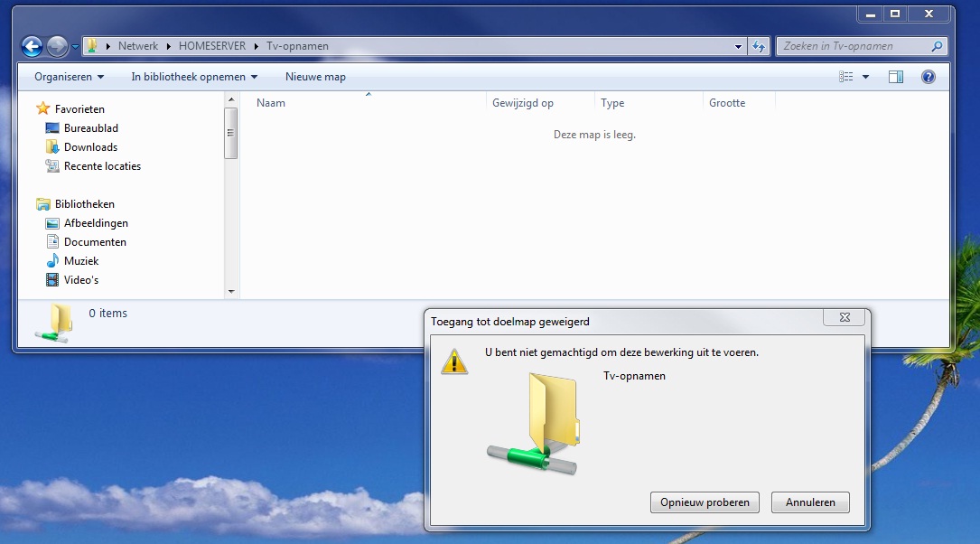Sort by the Naam column header
The image size is (980, 544).
tap(271, 103)
